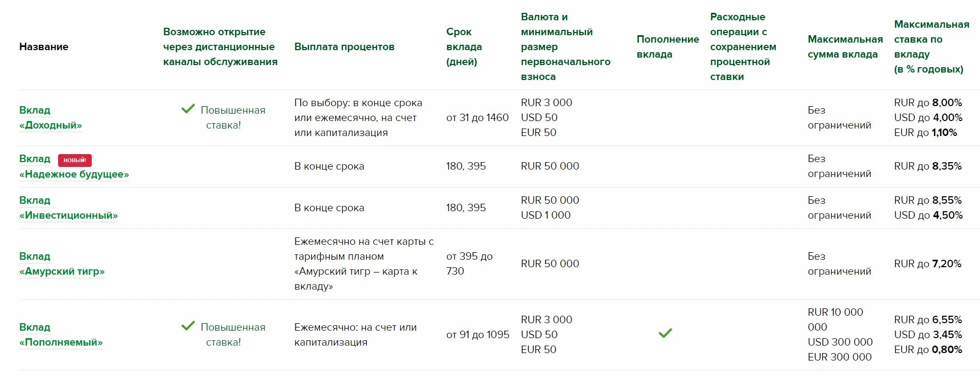The image size is (980, 376).
Task: Click the «Выплата процентов» column header
Action: point(344,47)
